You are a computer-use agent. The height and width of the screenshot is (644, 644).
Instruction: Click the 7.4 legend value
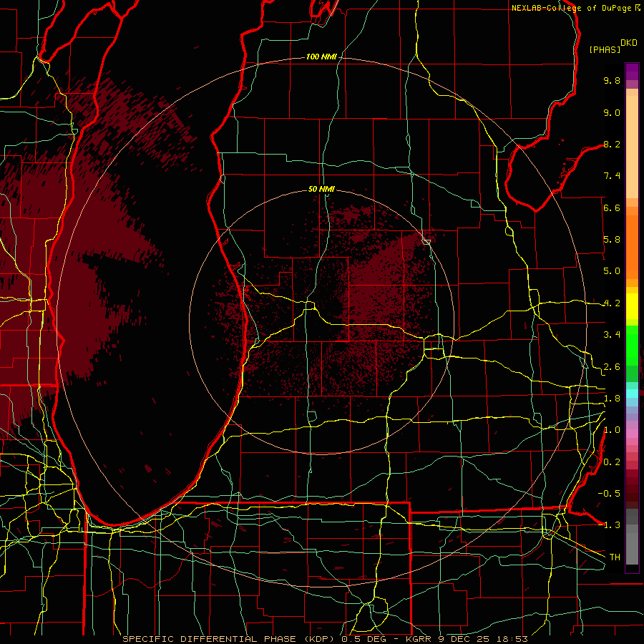[612, 176]
